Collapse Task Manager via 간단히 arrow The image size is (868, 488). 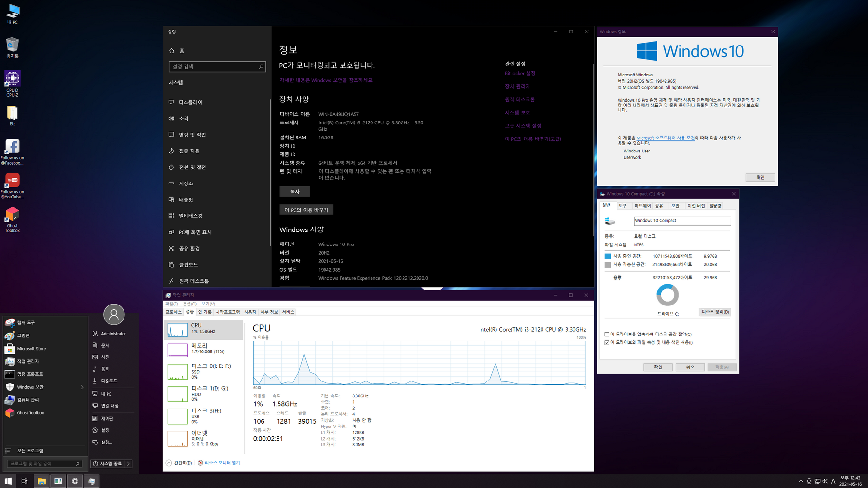(169, 463)
